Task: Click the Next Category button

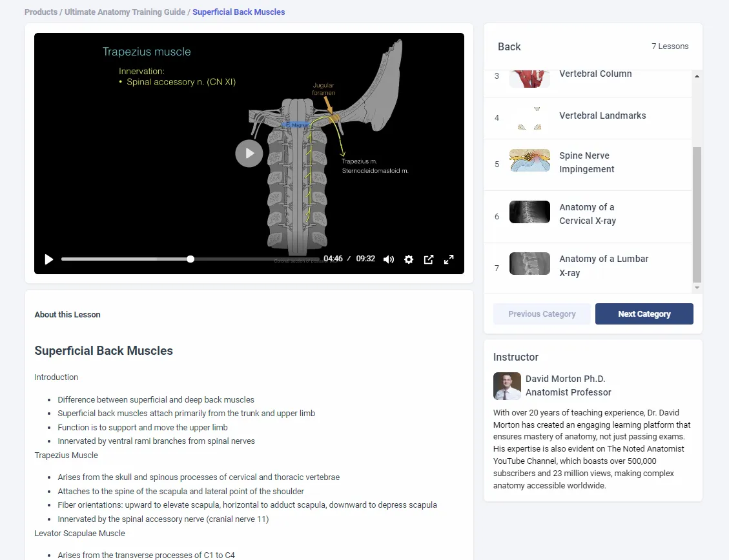Action: [644, 314]
